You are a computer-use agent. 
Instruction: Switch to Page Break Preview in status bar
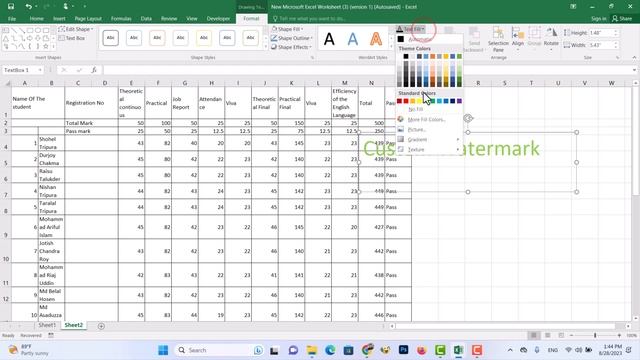(x=561, y=335)
